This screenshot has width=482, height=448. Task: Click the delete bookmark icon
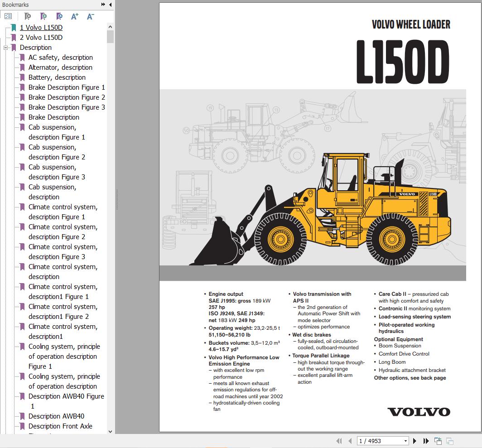pos(27,16)
